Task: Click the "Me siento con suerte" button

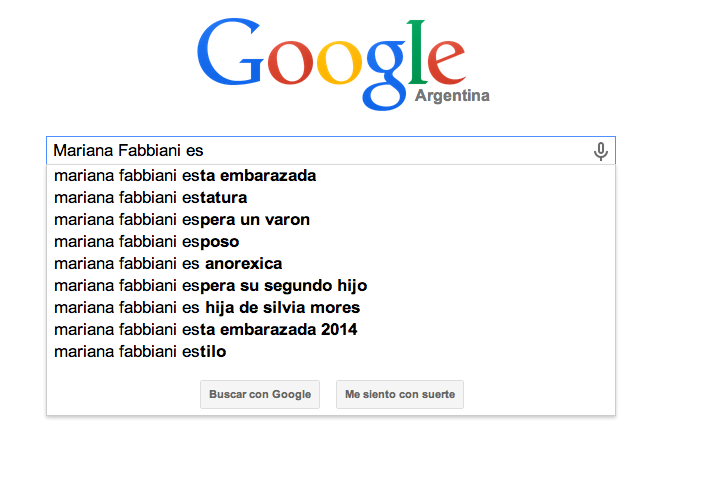Action: click(400, 394)
